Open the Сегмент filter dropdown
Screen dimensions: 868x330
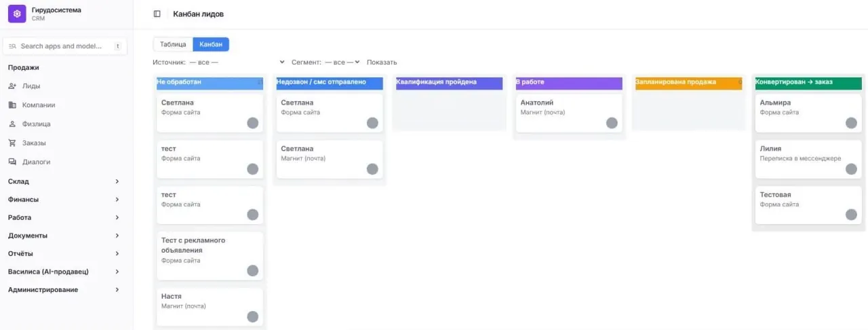coord(342,62)
